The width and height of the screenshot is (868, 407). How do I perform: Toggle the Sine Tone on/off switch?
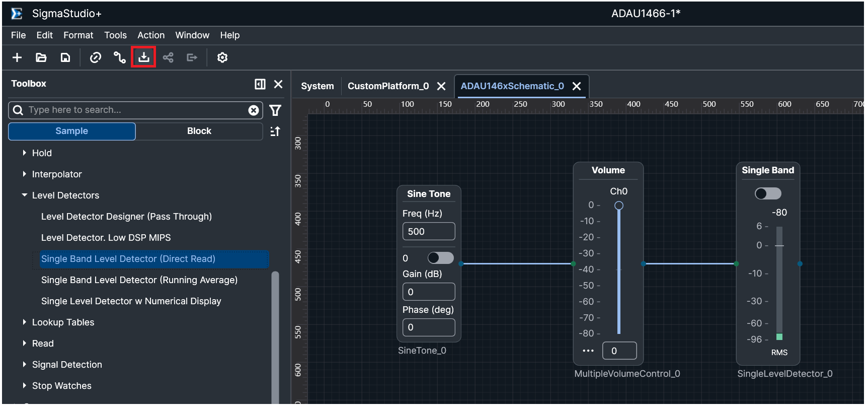441,258
